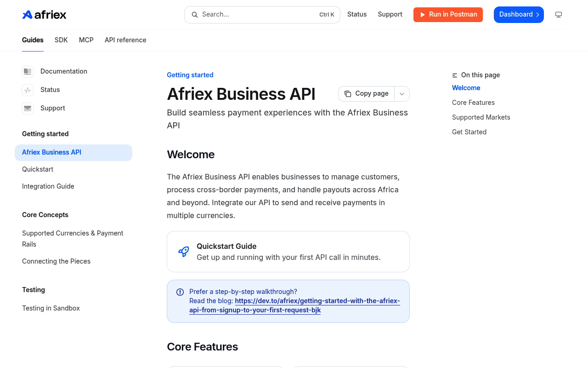The height and width of the screenshot is (368, 588).
Task: Toggle the theme mode monitor icon
Action: (559, 15)
